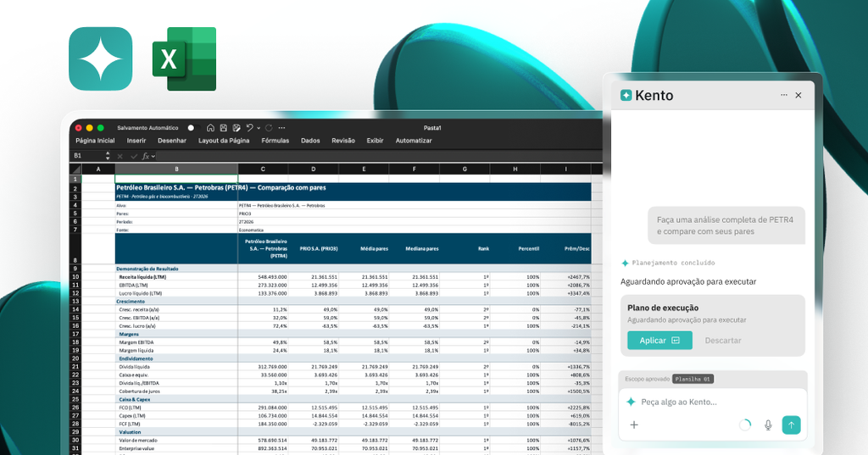Open the Dados ribbon tab

pyautogui.click(x=310, y=141)
